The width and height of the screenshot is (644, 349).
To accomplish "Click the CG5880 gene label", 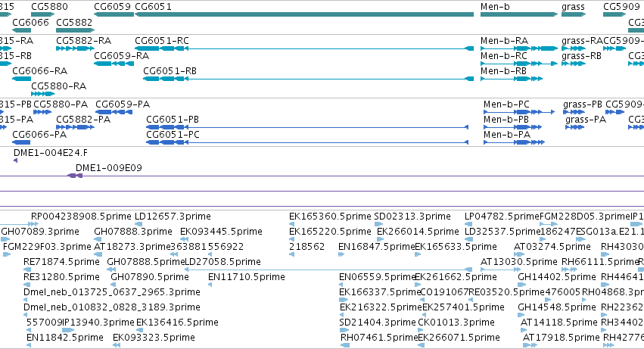I will (x=49, y=7).
